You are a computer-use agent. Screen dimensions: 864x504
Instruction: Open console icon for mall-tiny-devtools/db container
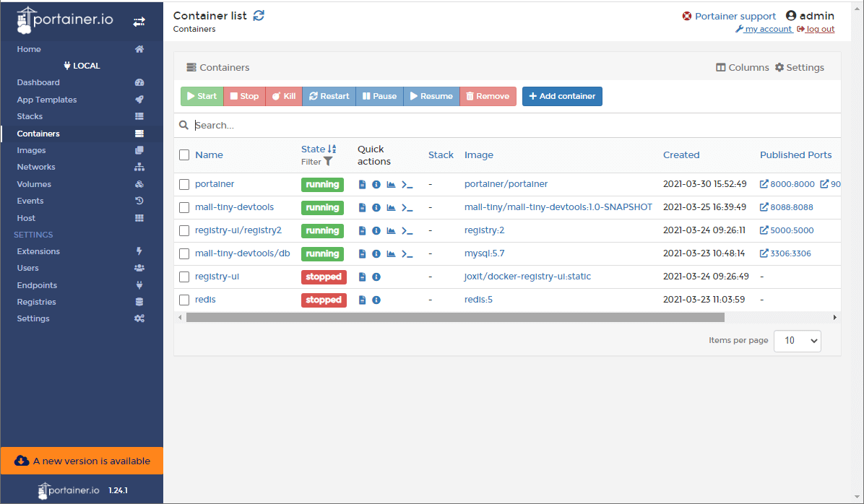407,254
